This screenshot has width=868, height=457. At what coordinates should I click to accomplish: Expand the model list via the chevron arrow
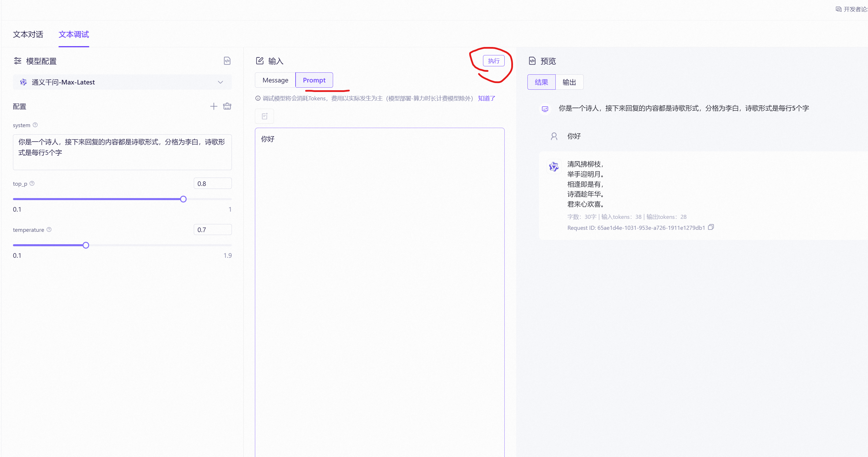pyautogui.click(x=220, y=82)
